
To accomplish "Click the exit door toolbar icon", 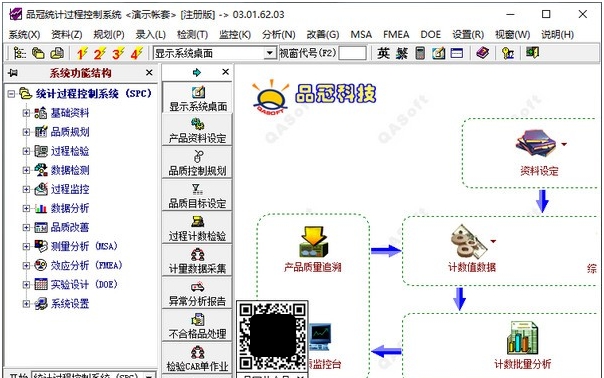I will pyautogui.click(x=532, y=52).
